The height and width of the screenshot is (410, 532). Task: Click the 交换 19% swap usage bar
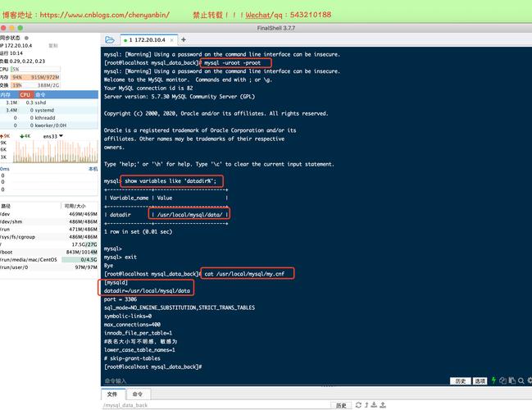coord(35,85)
